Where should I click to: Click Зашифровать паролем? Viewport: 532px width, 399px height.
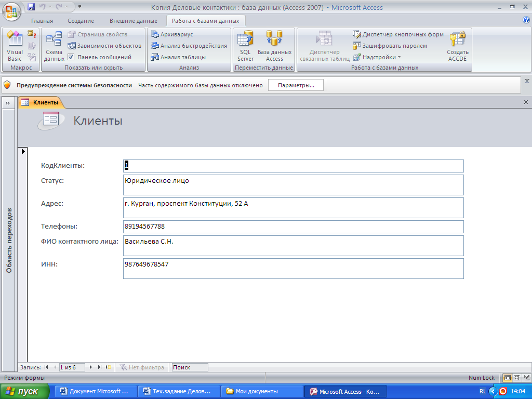(x=390, y=46)
